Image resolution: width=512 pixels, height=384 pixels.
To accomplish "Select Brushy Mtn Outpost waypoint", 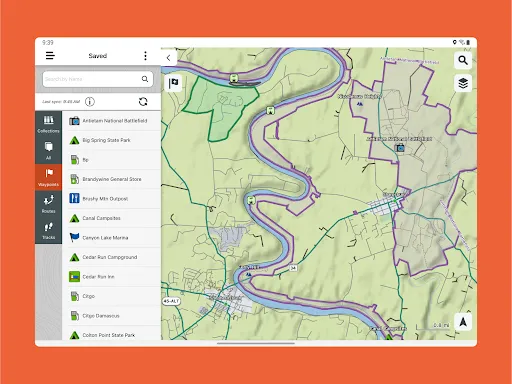I will (x=111, y=199).
